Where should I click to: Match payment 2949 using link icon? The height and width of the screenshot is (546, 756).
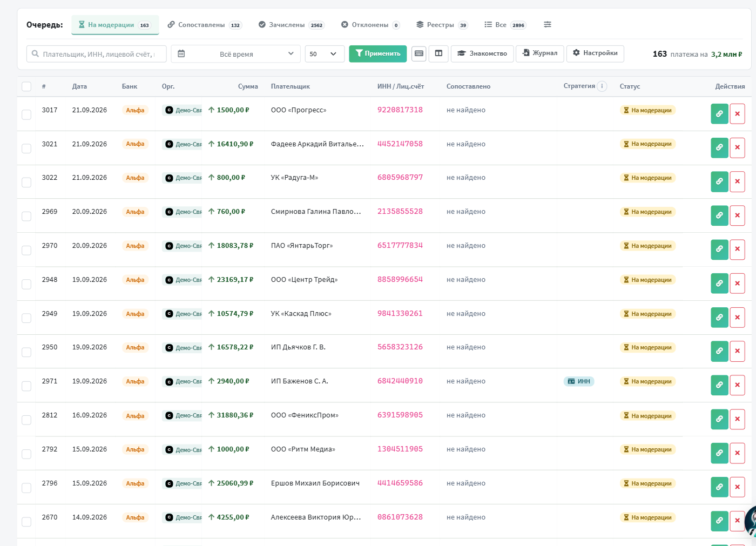click(719, 318)
